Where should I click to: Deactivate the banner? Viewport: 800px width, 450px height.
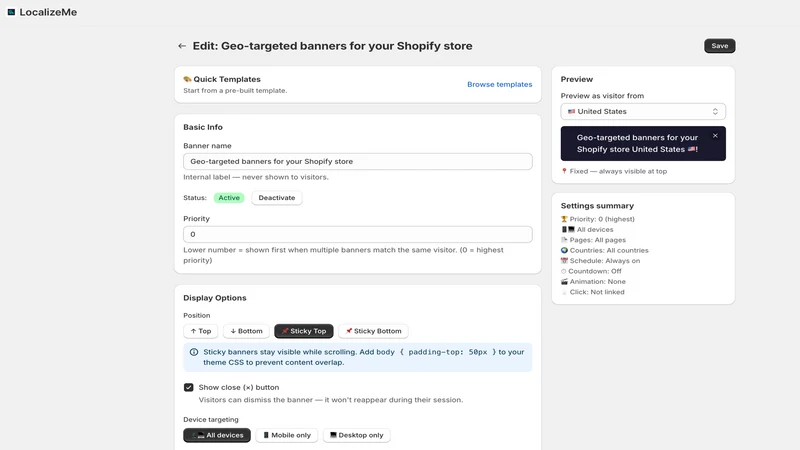tap(277, 197)
